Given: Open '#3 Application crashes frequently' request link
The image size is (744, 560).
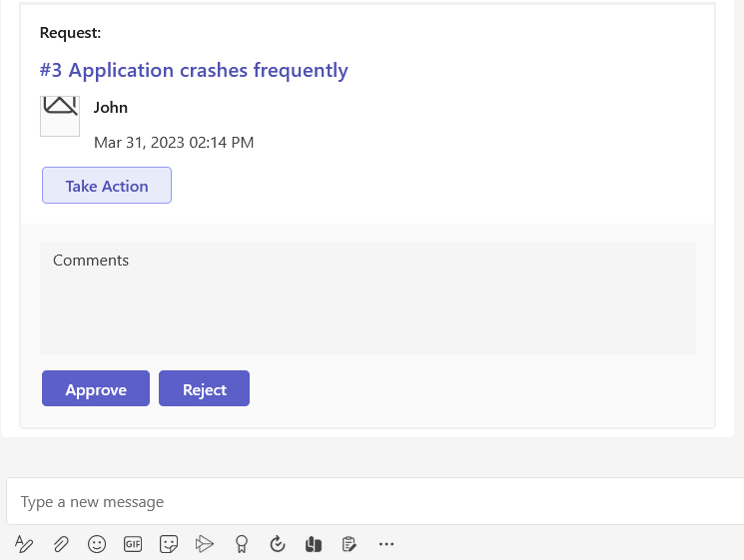Looking at the screenshot, I should 194,70.
